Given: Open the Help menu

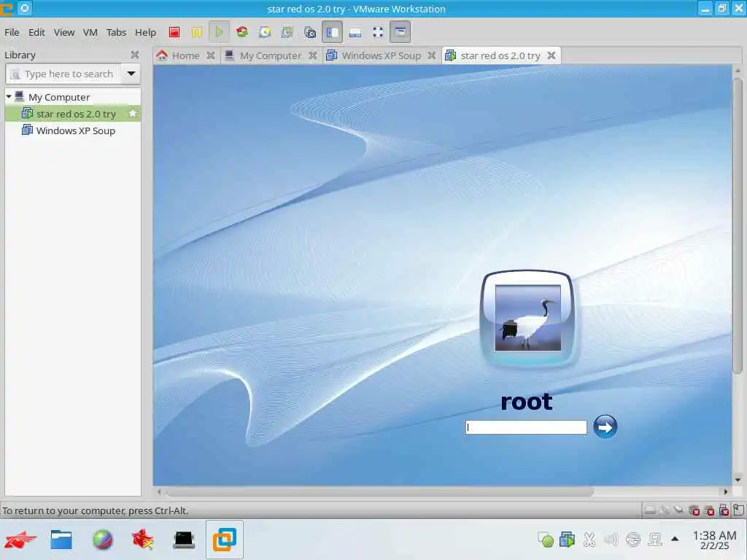Looking at the screenshot, I should pos(145,32).
